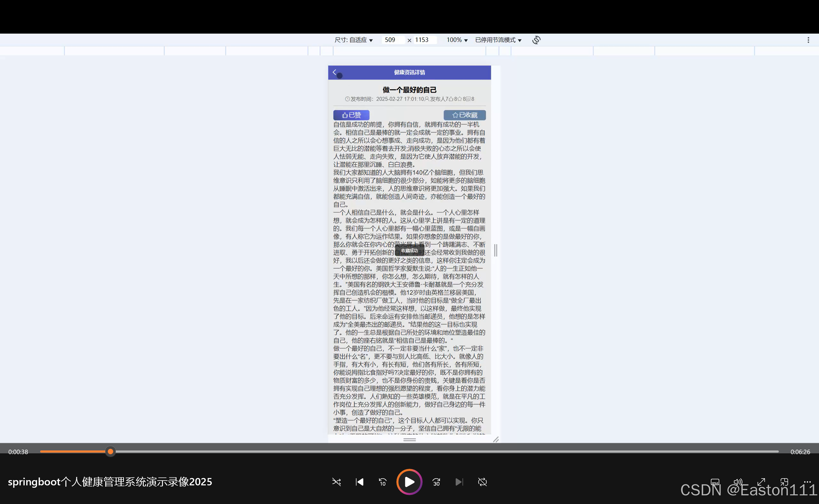Image resolution: width=819 pixels, height=504 pixels.
Task: Click the rotate device orientation icon
Action: [x=536, y=40]
